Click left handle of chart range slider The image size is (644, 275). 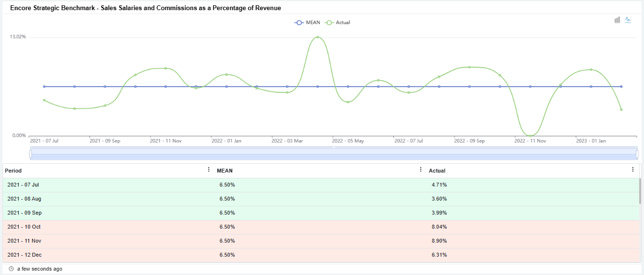[x=30, y=154]
